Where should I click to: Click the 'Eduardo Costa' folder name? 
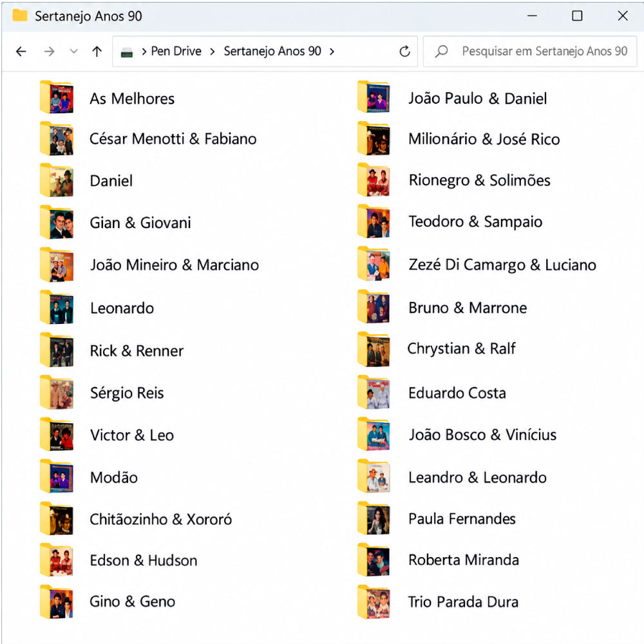[457, 393]
